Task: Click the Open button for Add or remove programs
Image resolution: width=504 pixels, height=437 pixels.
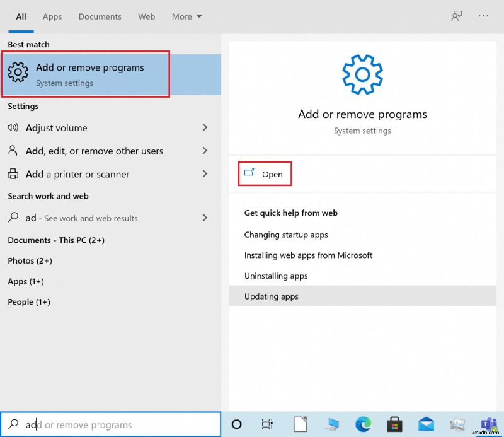Action: tap(265, 174)
